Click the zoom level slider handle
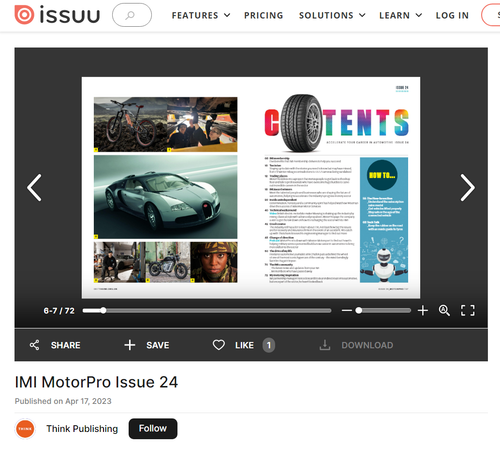The width and height of the screenshot is (500, 449). coord(359,310)
